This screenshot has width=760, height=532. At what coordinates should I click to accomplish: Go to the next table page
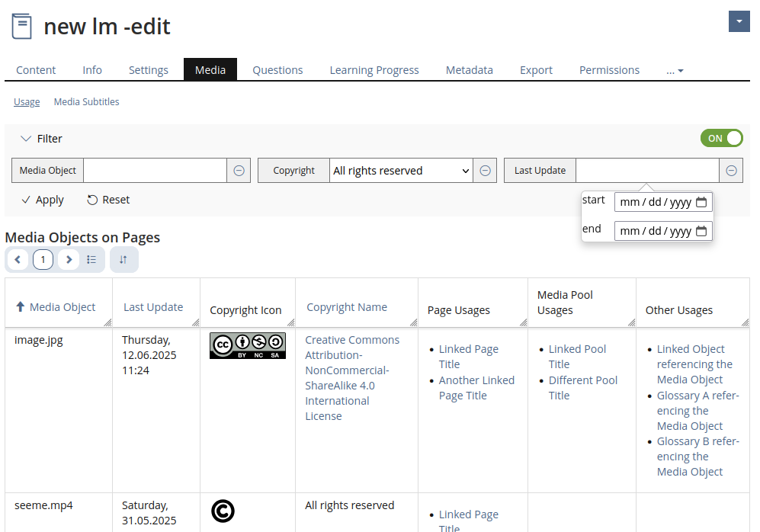click(69, 260)
